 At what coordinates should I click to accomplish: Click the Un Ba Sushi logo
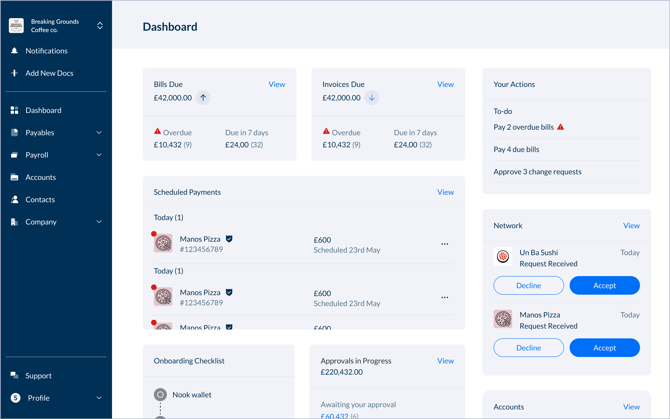(503, 257)
